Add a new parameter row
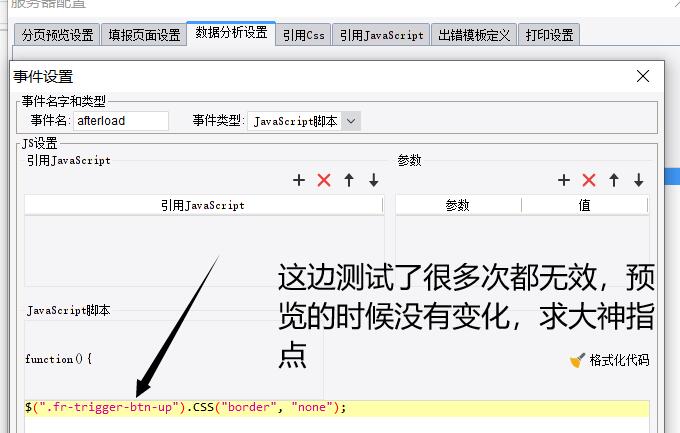The width and height of the screenshot is (680, 433). pyautogui.click(x=564, y=180)
